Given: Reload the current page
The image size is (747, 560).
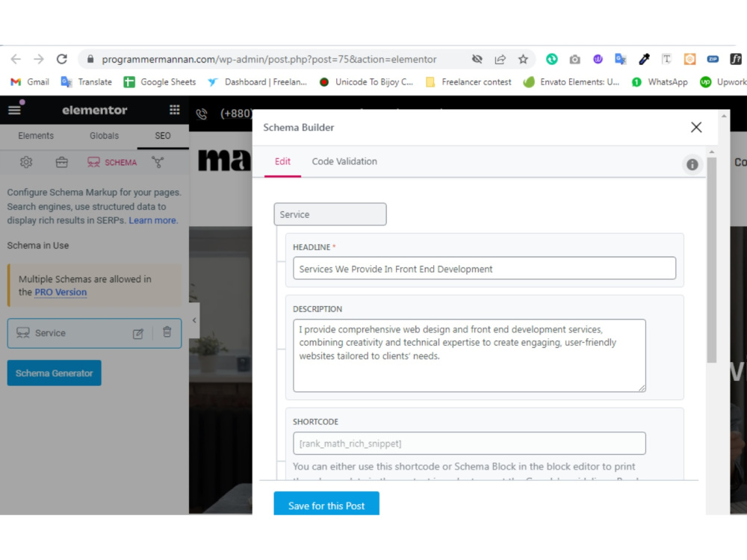Looking at the screenshot, I should tap(62, 59).
